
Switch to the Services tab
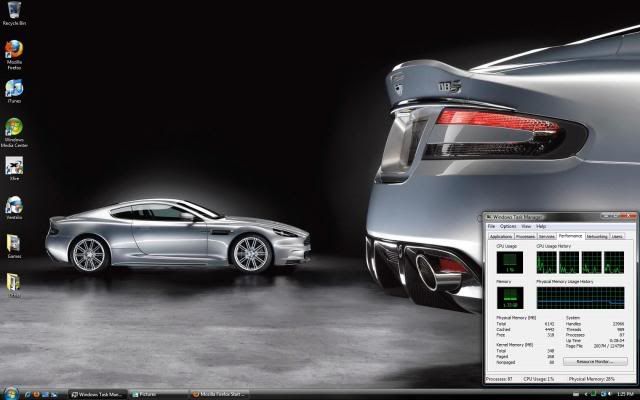[x=548, y=236]
